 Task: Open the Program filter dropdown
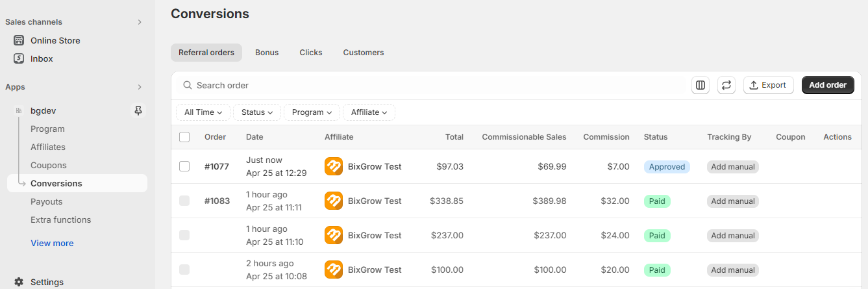tap(312, 112)
